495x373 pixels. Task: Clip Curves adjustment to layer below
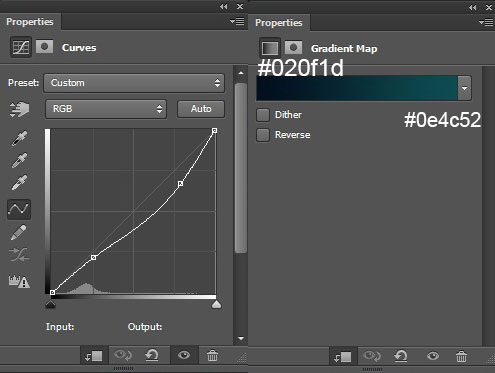tap(93, 356)
